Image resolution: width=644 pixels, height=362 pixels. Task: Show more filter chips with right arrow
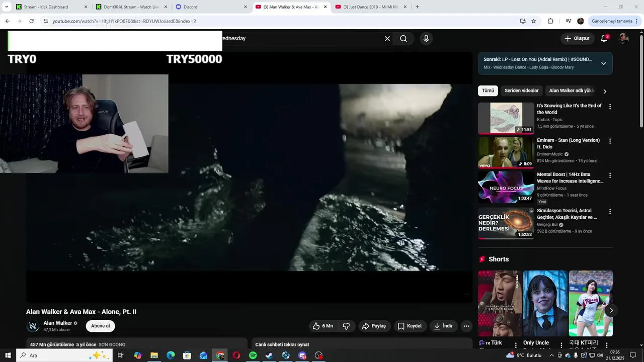pos(605,91)
